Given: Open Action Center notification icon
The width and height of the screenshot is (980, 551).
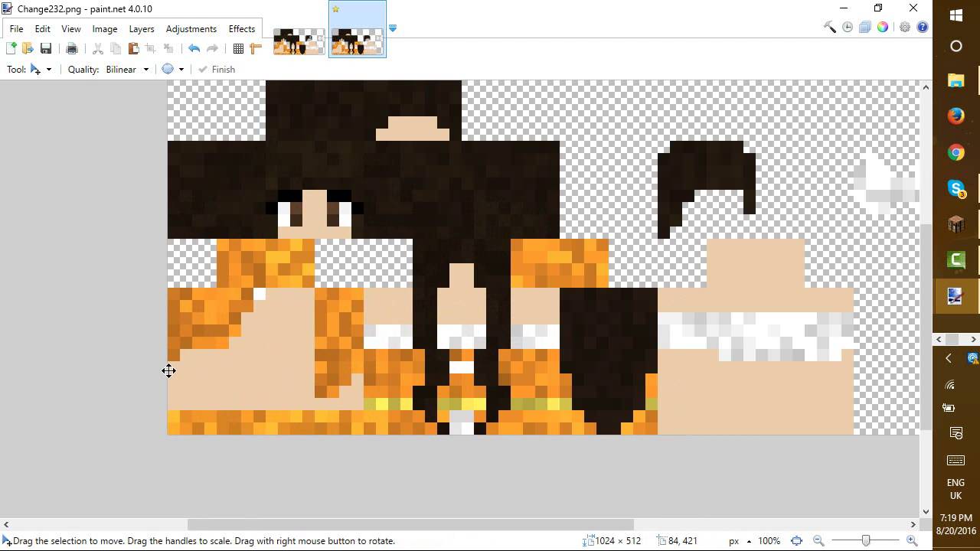Looking at the screenshot, I should pyautogui.click(x=956, y=434).
